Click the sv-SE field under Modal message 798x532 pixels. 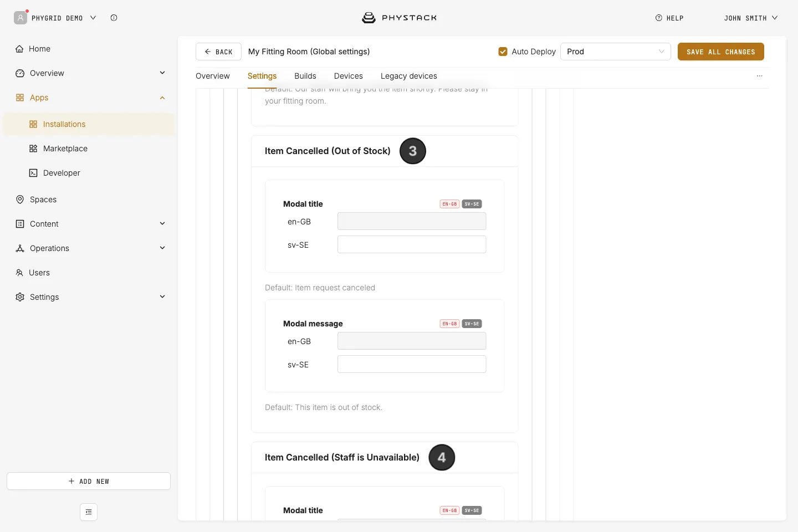(x=412, y=364)
